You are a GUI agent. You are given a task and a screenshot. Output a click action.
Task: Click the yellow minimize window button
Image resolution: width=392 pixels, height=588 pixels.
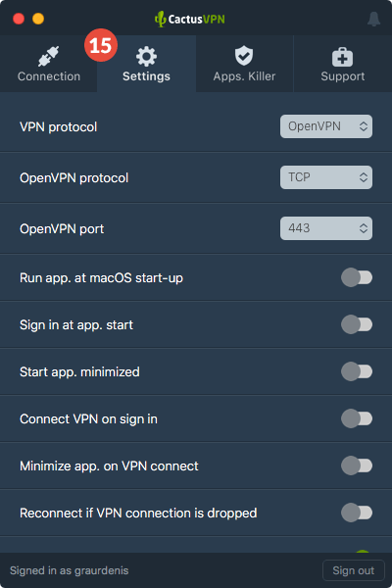(38, 19)
